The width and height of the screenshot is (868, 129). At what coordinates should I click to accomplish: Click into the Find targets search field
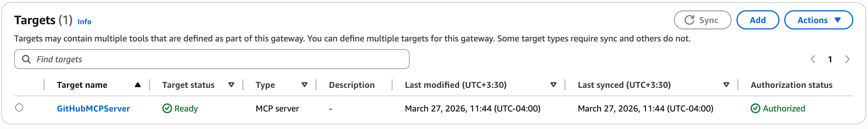[216, 59]
